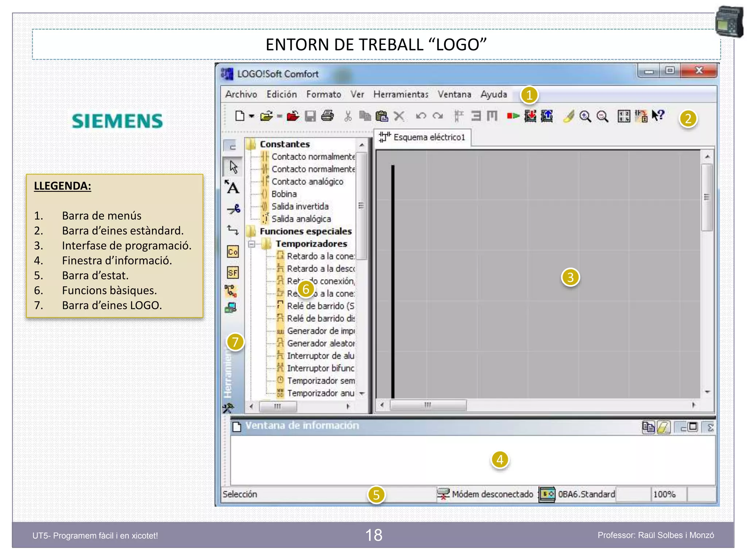Select Relé de barrido (S item
Screen dimensions: 747x560
click(321, 306)
